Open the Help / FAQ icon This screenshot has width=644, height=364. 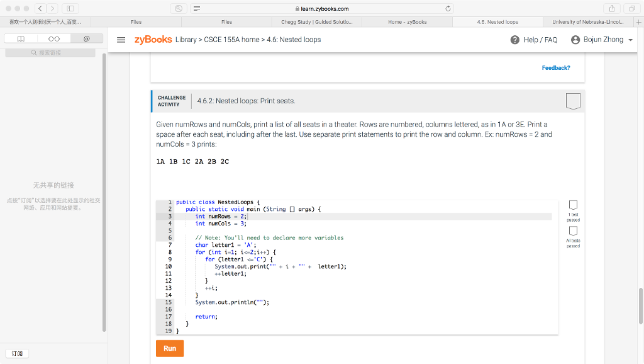coord(514,39)
